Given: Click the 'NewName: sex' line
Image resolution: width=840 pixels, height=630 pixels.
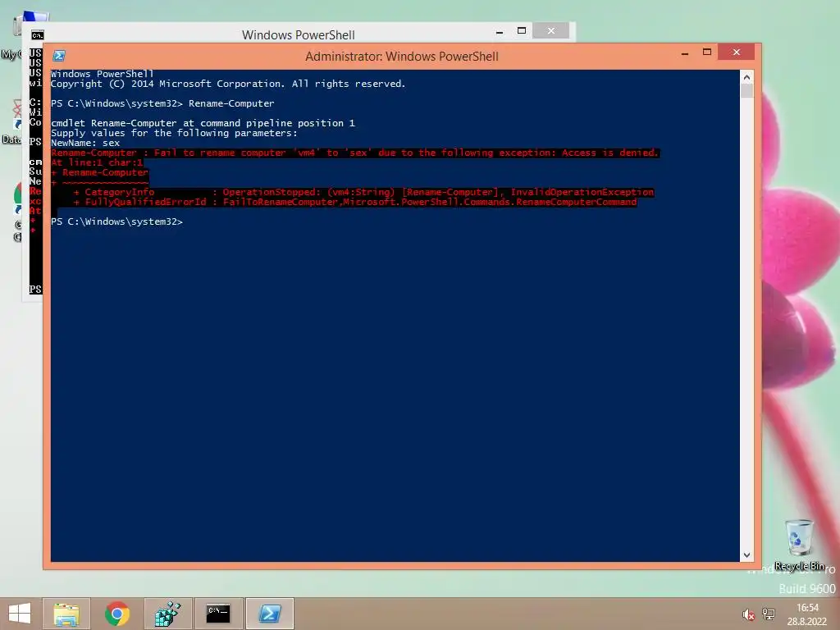Looking at the screenshot, I should pos(85,143).
